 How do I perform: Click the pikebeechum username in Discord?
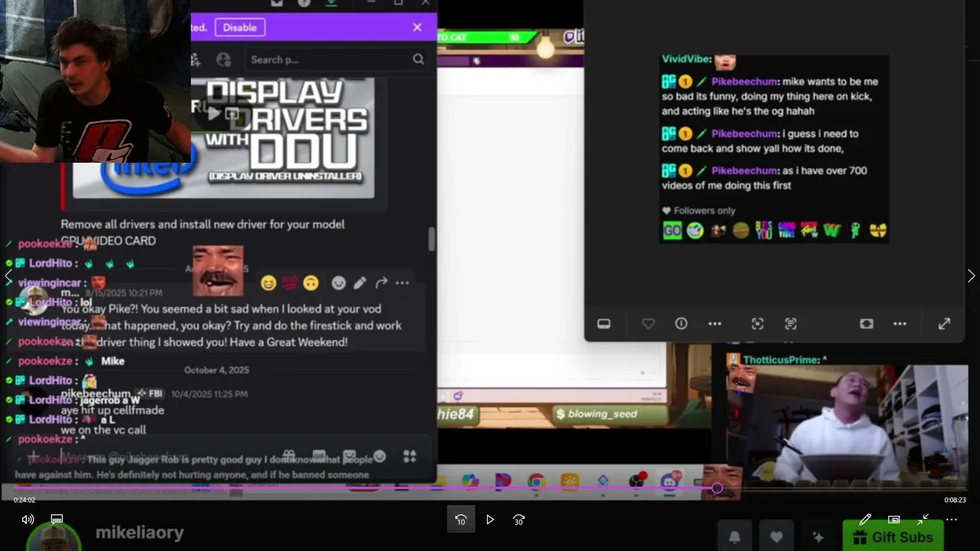pos(96,393)
